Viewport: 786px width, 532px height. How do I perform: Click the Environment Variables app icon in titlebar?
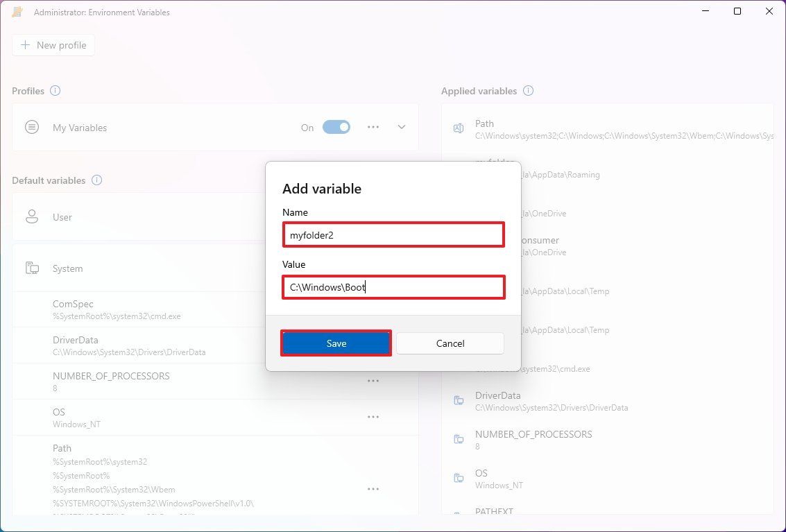click(x=17, y=11)
